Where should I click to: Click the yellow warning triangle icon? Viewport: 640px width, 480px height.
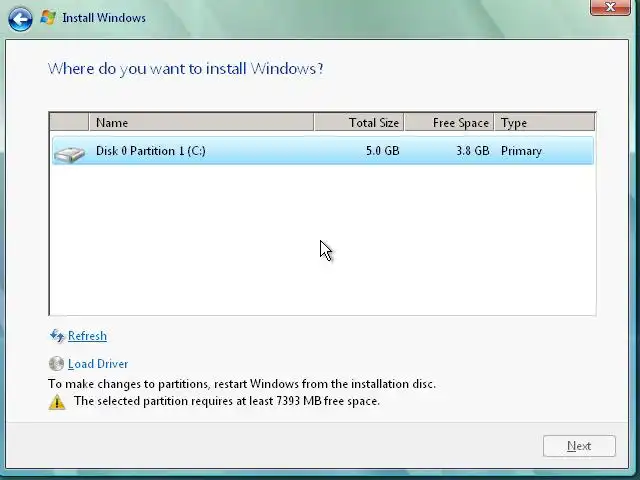(x=57, y=402)
